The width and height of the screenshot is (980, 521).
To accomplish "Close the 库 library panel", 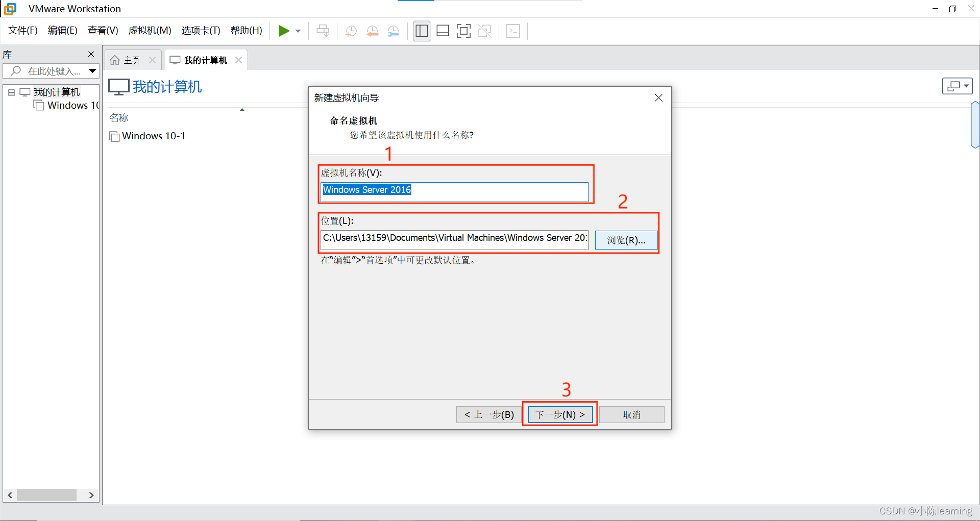I will point(91,54).
